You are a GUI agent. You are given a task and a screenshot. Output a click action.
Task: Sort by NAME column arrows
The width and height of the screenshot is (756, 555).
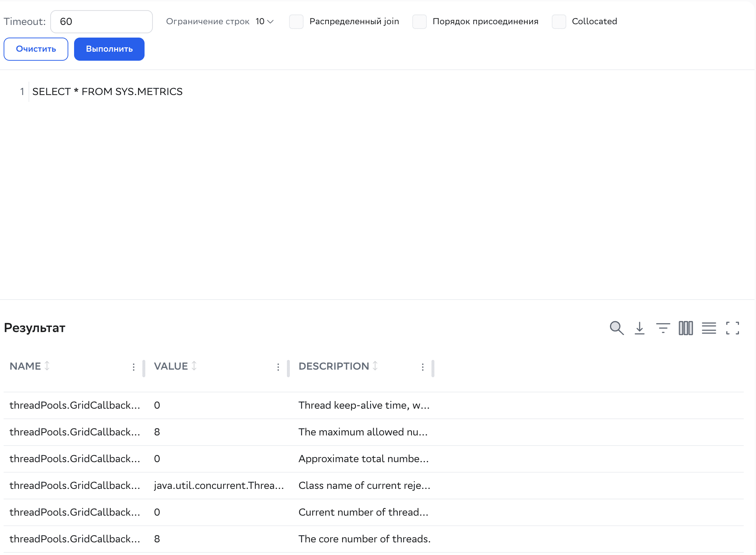click(x=47, y=366)
